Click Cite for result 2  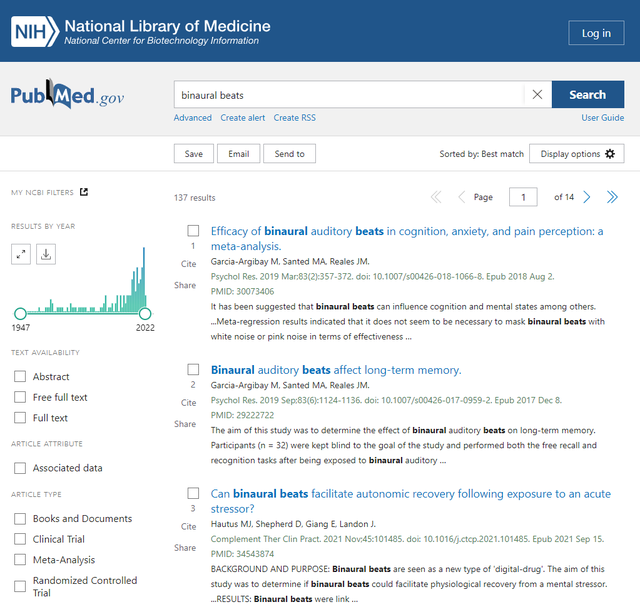coord(189,403)
